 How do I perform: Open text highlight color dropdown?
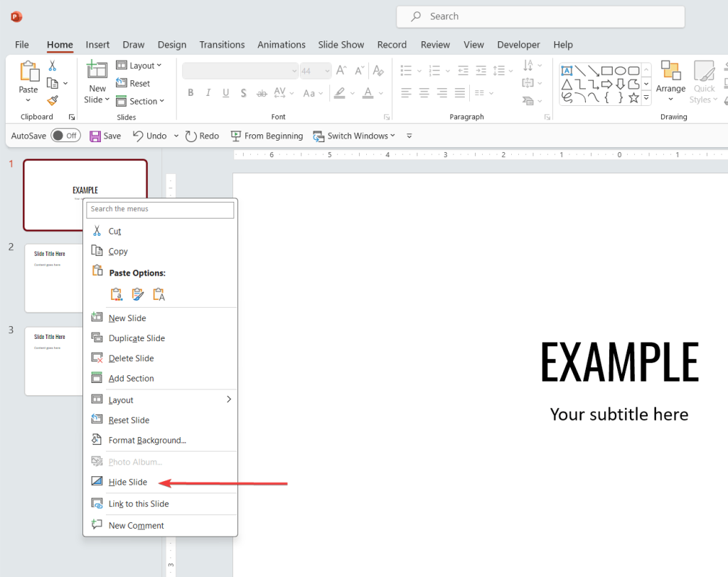click(353, 93)
